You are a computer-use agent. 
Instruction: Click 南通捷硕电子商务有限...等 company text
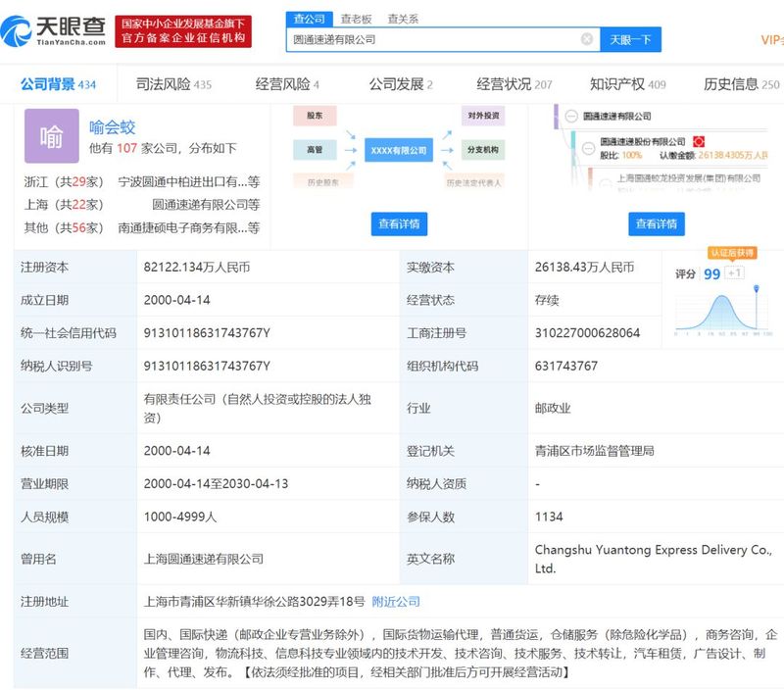click(x=189, y=228)
